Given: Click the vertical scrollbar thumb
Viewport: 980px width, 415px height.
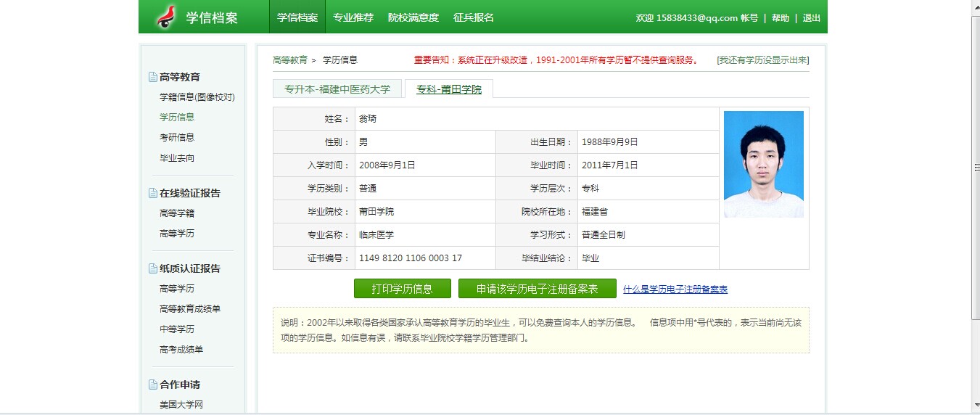Looking at the screenshot, I should click(974, 167).
